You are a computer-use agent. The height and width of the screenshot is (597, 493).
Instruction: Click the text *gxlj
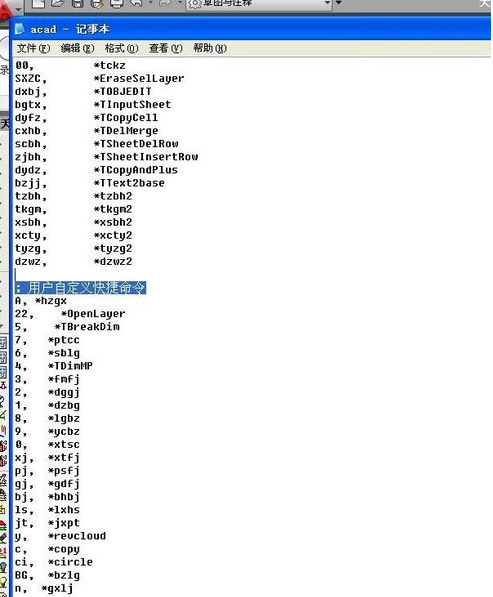[x=57, y=589]
